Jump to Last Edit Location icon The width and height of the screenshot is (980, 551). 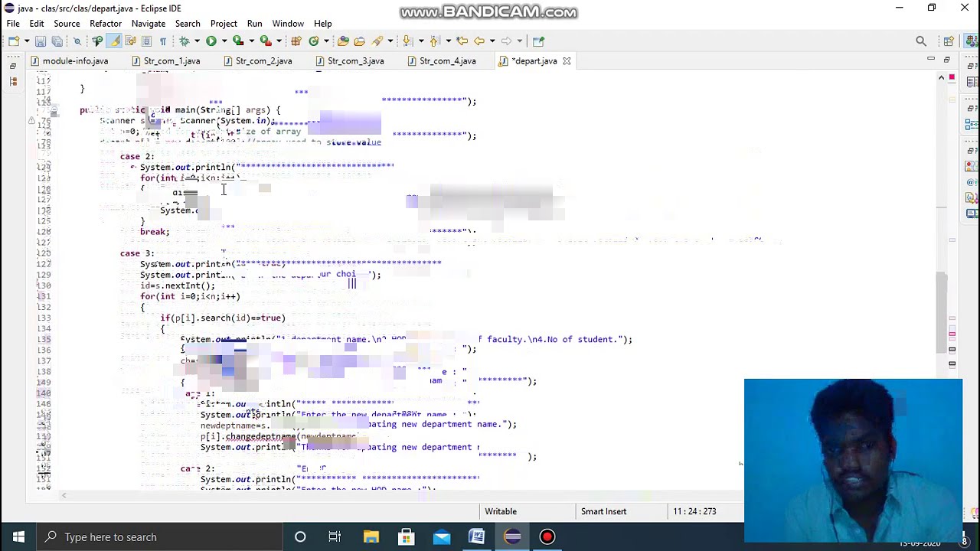pos(462,41)
